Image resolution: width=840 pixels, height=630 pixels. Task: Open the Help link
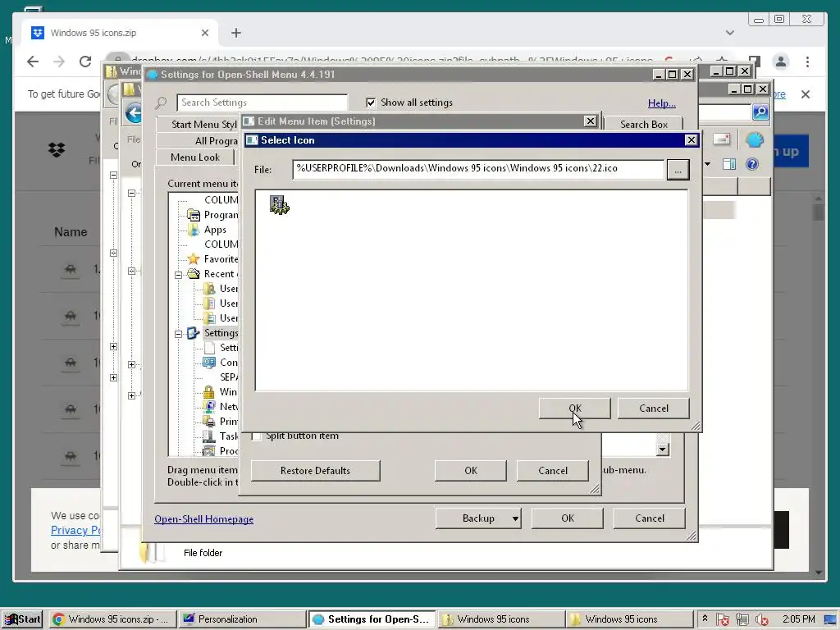662,103
